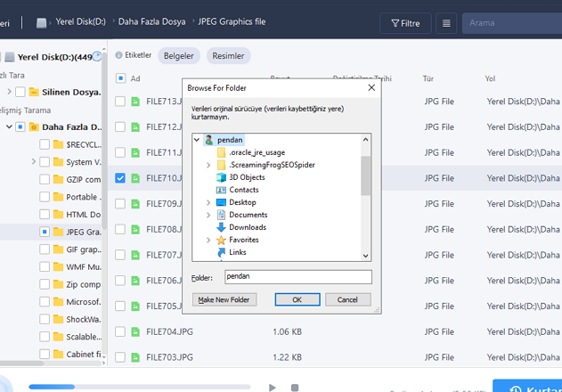
Task: Expand the Documents node in the folder tree
Action: [208, 216]
